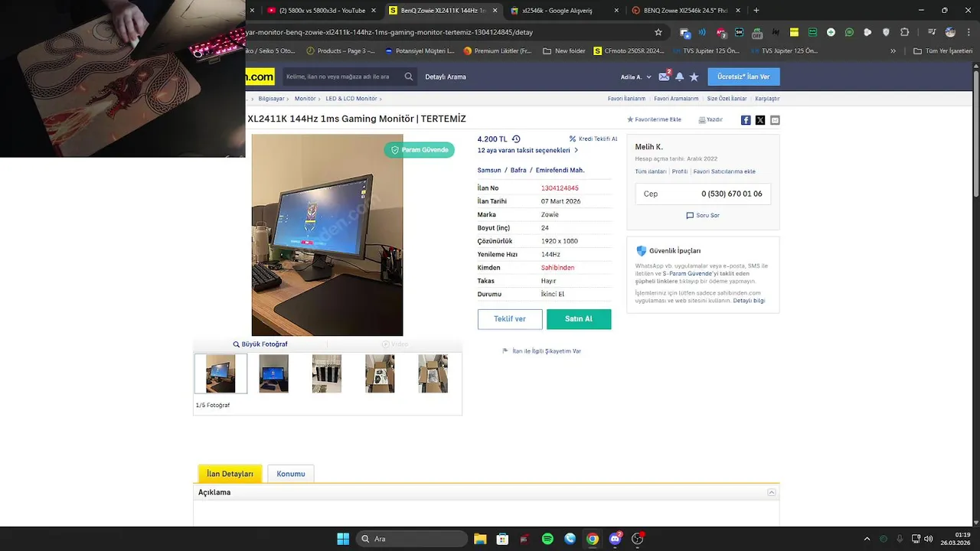Image resolution: width=980 pixels, height=551 pixels.
Task: Click Emirefendi Mah. location link
Action: click(x=560, y=171)
